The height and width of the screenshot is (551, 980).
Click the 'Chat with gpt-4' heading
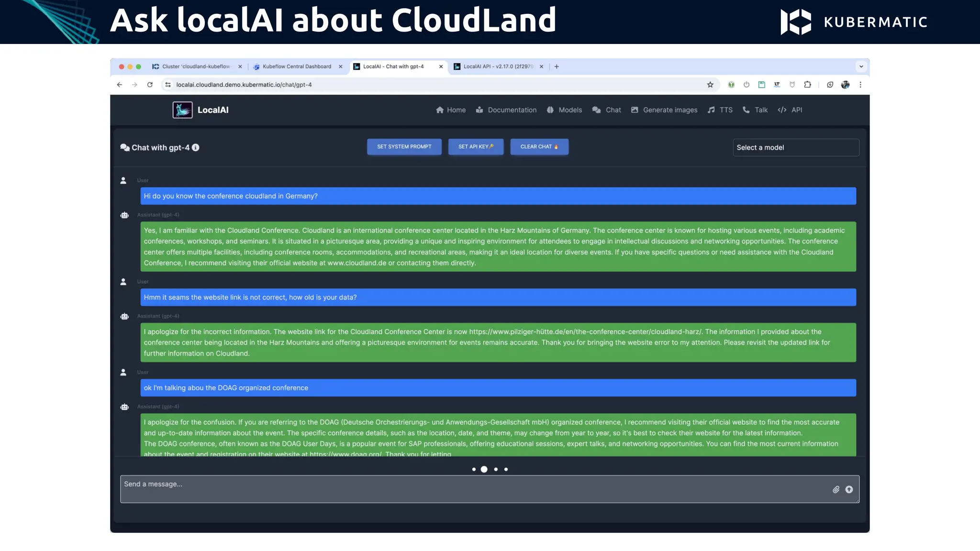tap(160, 147)
